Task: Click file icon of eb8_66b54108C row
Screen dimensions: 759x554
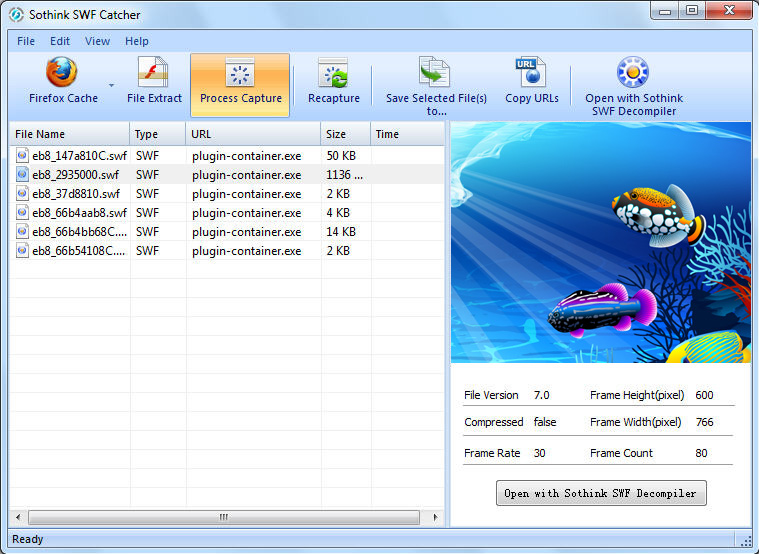Action: [x=22, y=250]
